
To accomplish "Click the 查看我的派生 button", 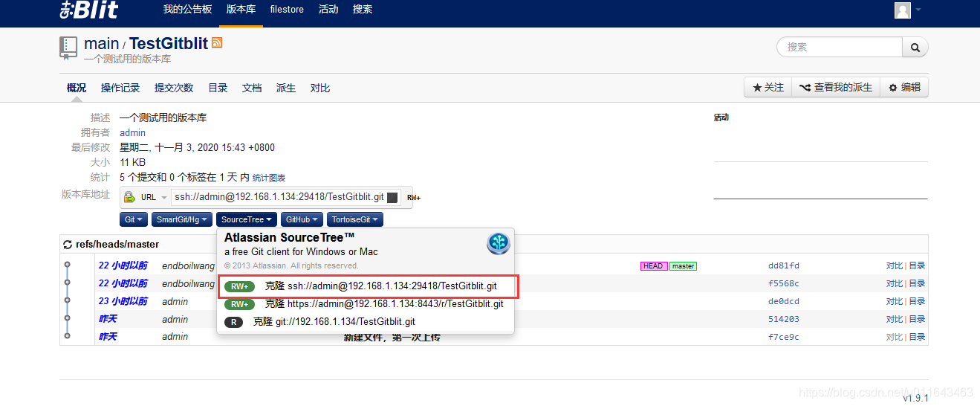I will (x=836, y=87).
